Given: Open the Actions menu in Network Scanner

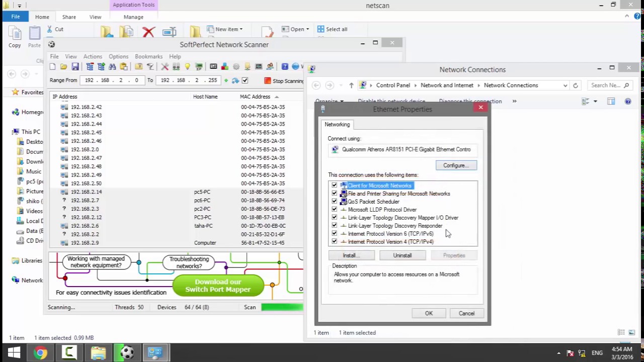Looking at the screenshot, I should pyautogui.click(x=93, y=56).
